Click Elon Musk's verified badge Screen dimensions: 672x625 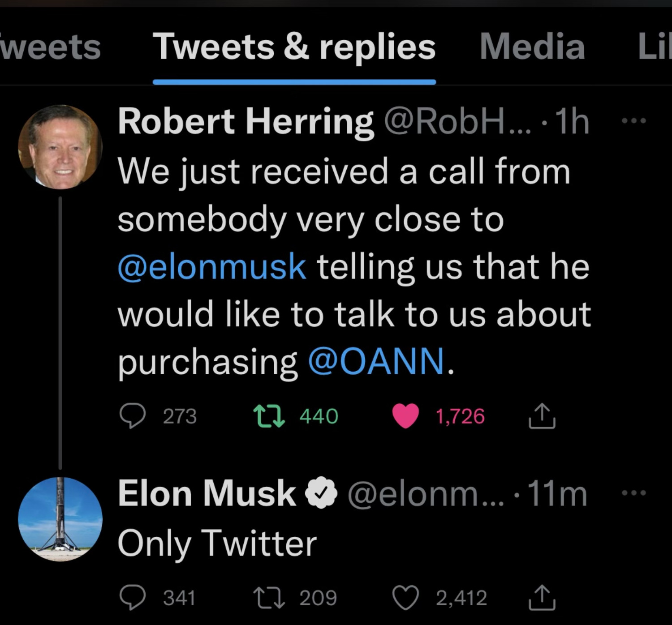click(321, 493)
